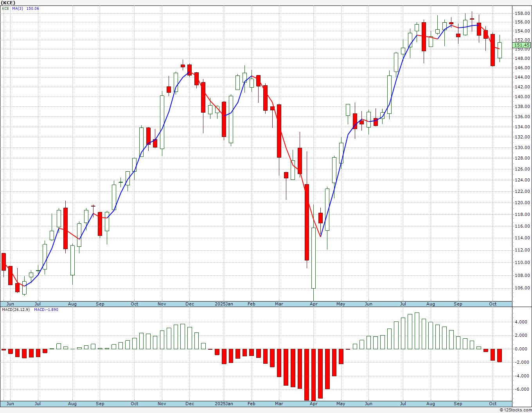Click the MACD:-1.890 value readout
This screenshot has width=532, height=413.
46,310
